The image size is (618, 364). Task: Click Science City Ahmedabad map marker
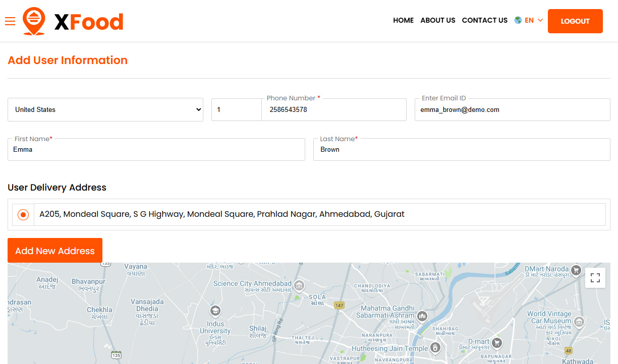click(x=299, y=286)
